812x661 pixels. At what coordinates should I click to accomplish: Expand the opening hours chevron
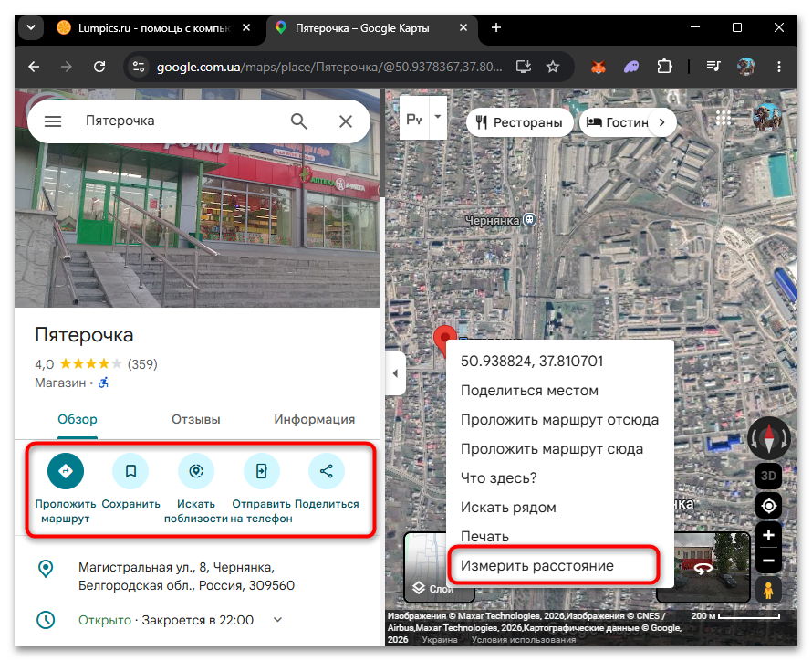click(x=277, y=620)
